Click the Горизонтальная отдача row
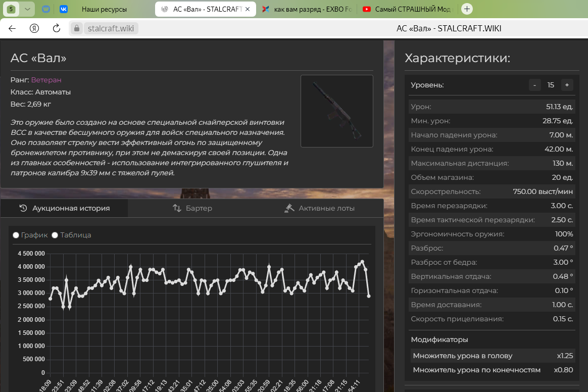 pyautogui.click(x=492, y=291)
